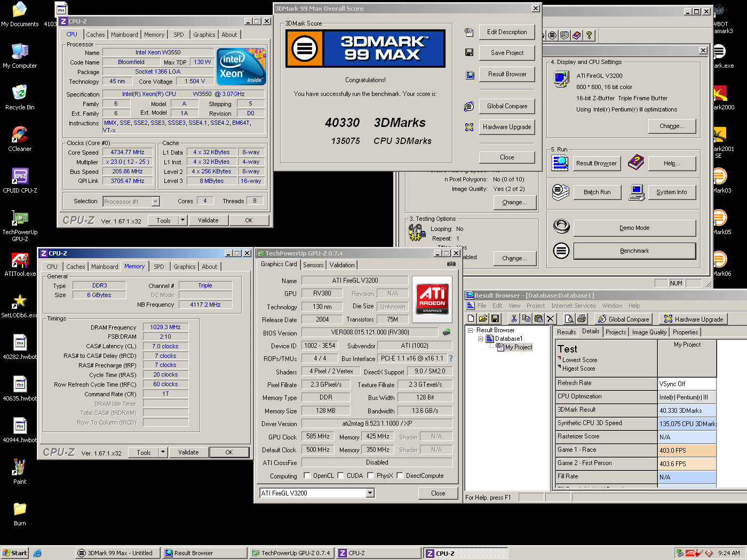This screenshot has width=747, height=560.
Task: Click the Edit Description icon in score dialog
Action: click(x=469, y=32)
